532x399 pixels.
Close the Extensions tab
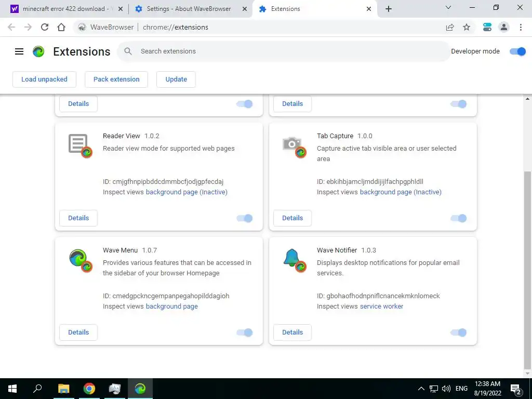[x=369, y=9]
